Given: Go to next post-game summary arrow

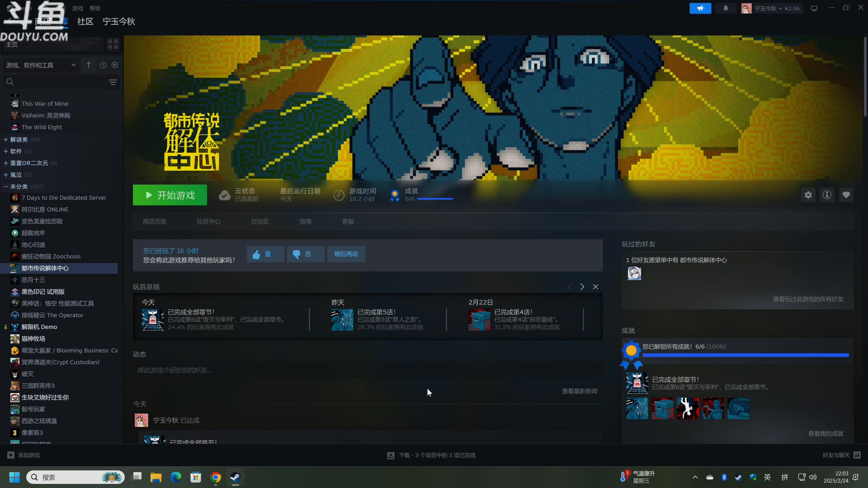Looking at the screenshot, I should (x=582, y=287).
